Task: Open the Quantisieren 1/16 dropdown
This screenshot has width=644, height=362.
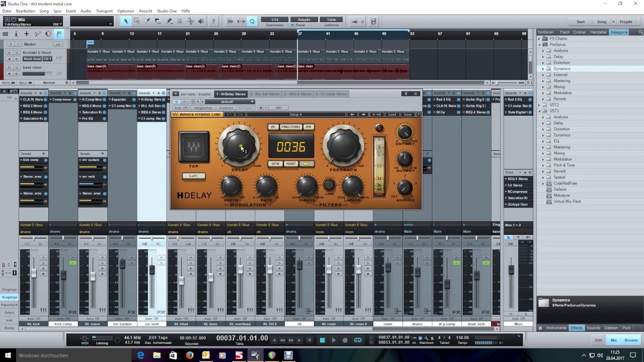Action: pyautogui.click(x=275, y=20)
